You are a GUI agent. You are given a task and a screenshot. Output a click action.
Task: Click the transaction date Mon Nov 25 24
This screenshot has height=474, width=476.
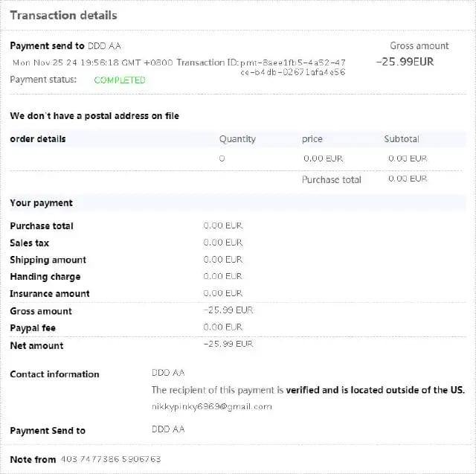(x=45, y=63)
